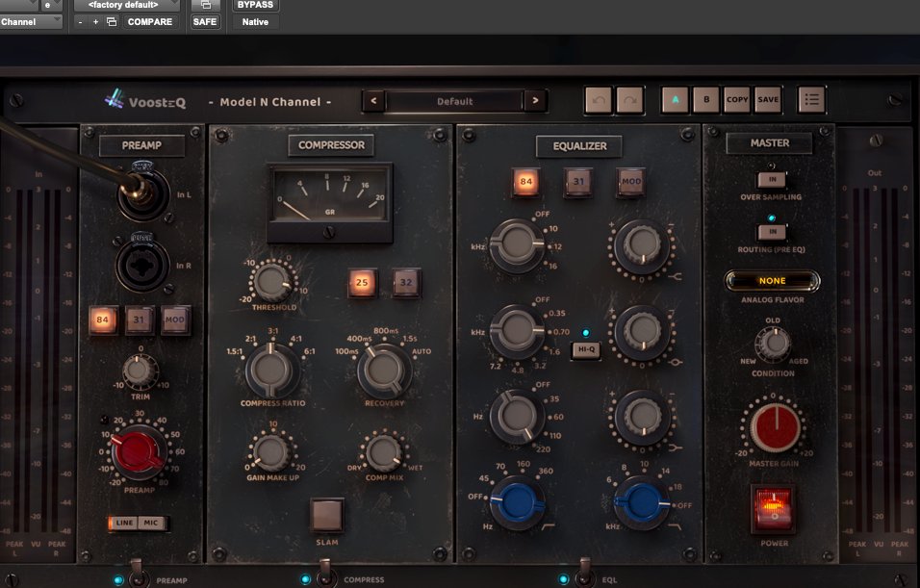Flip the PREAMP section toggle switch
Screen dimensions: 920x588
pos(138,573)
